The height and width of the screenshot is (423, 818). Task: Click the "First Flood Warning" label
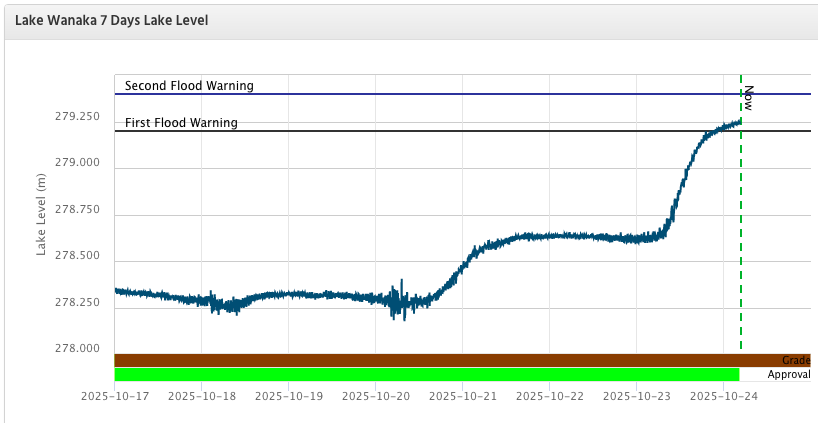tap(181, 123)
